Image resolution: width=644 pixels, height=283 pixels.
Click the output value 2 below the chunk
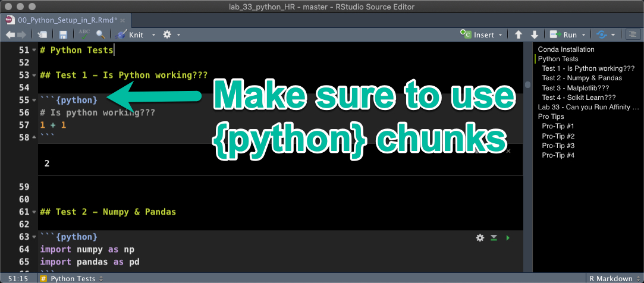(x=47, y=163)
